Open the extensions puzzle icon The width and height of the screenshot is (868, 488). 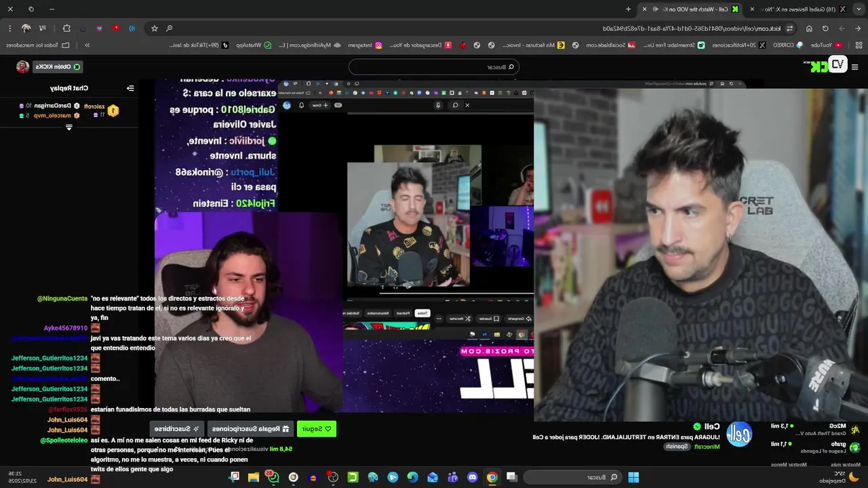66,28
